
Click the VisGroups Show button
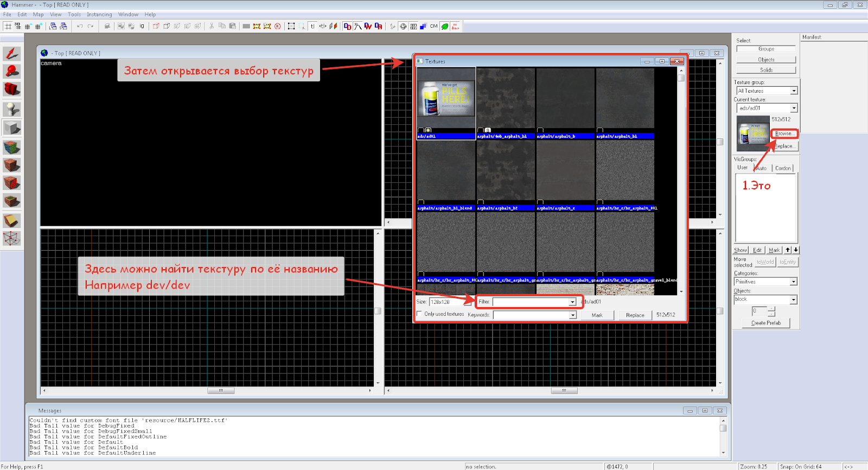[741, 250]
